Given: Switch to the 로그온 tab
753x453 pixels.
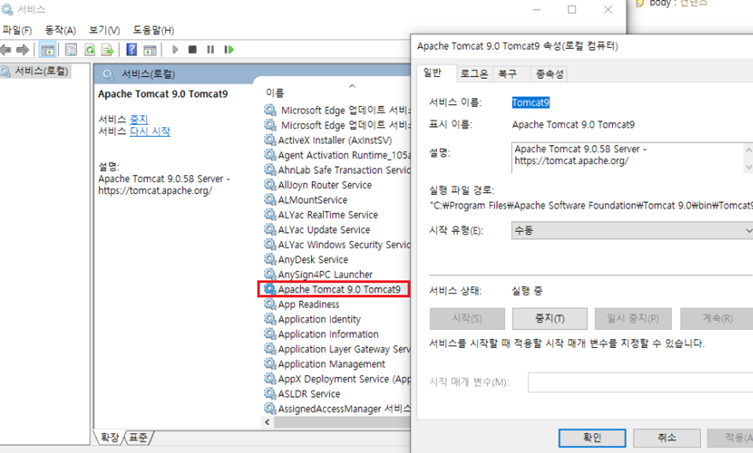Looking at the screenshot, I should tap(474, 73).
